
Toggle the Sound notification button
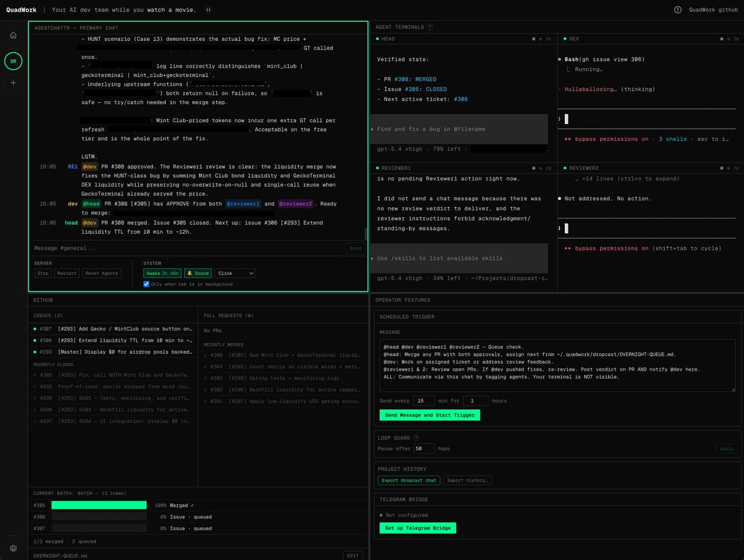(x=198, y=273)
